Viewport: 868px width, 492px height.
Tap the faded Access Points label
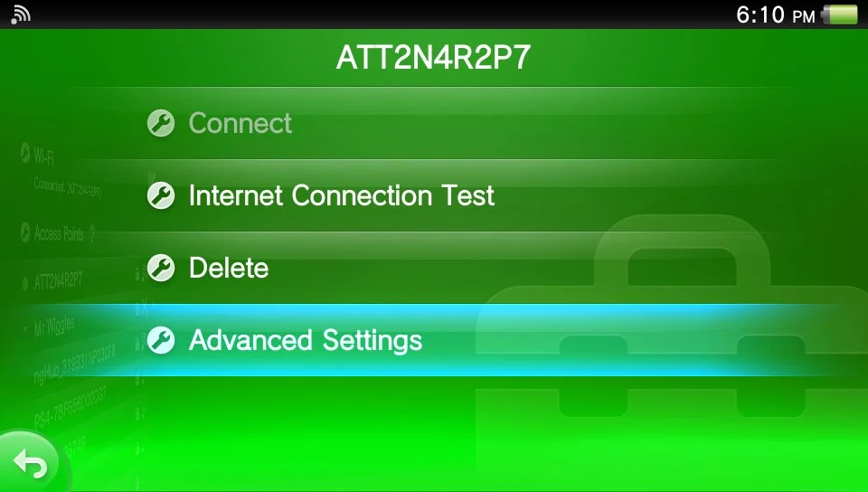click(x=59, y=233)
